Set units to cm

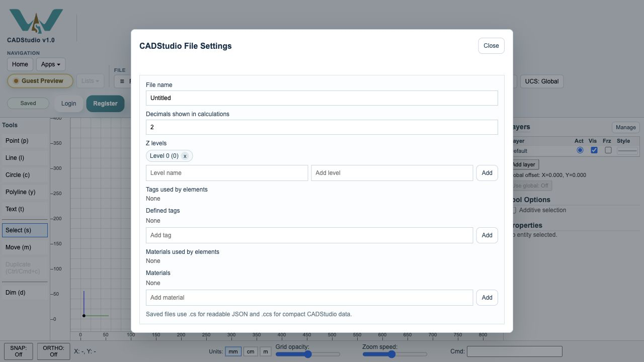(251, 351)
